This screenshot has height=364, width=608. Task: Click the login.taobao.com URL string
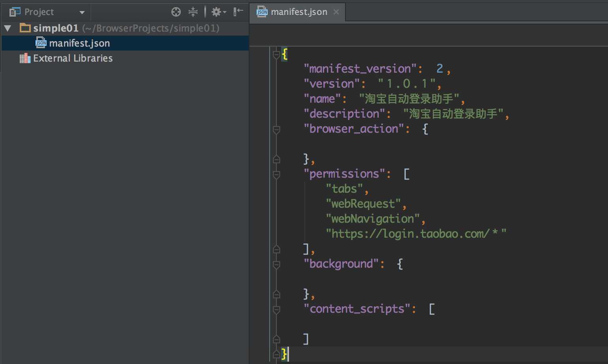point(416,234)
